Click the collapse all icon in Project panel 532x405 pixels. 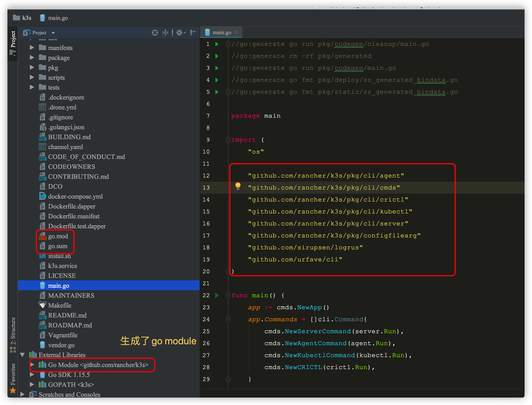point(165,33)
